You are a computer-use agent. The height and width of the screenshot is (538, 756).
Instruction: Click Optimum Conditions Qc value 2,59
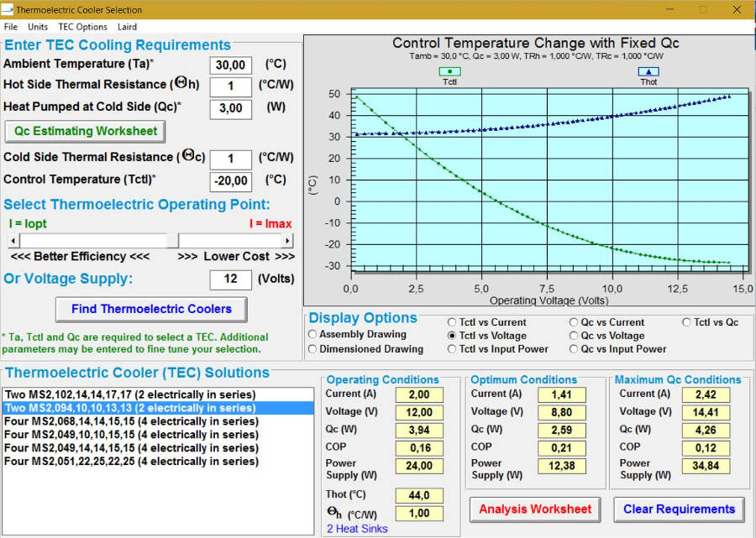pos(562,430)
